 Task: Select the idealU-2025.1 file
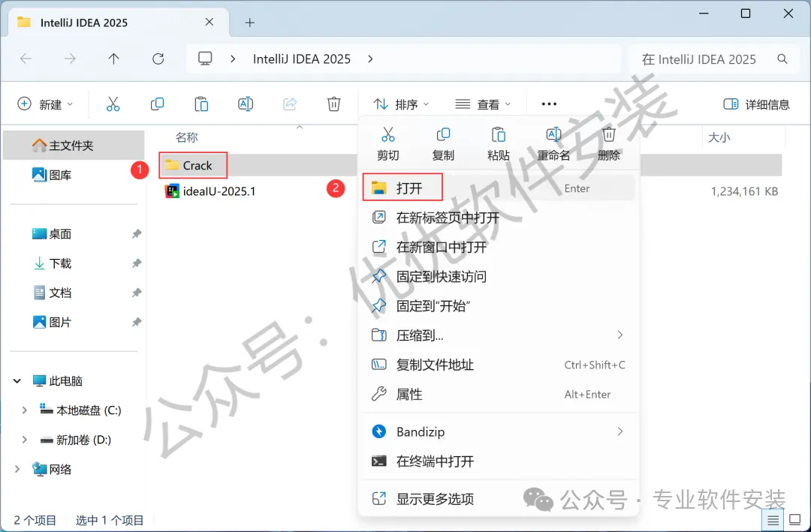pos(210,191)
